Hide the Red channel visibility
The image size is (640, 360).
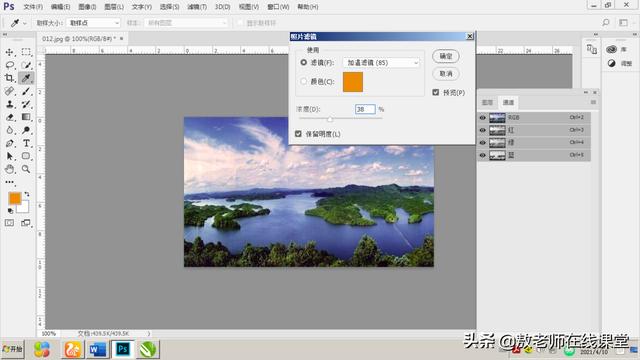pos(482,130)
